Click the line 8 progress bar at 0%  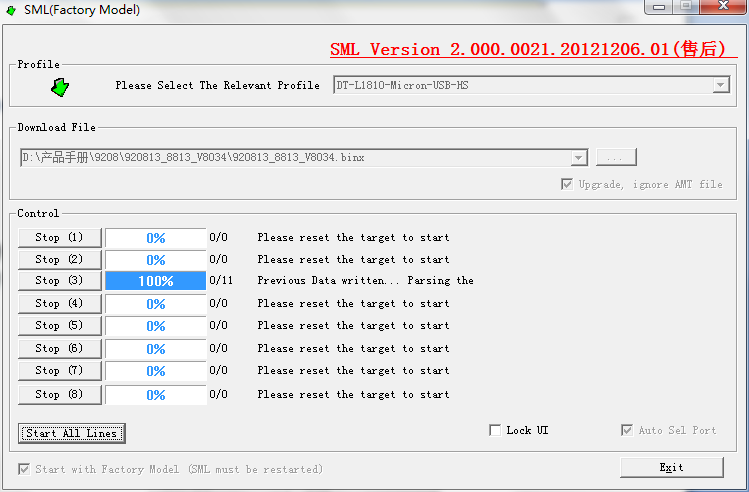coord(156,395)
